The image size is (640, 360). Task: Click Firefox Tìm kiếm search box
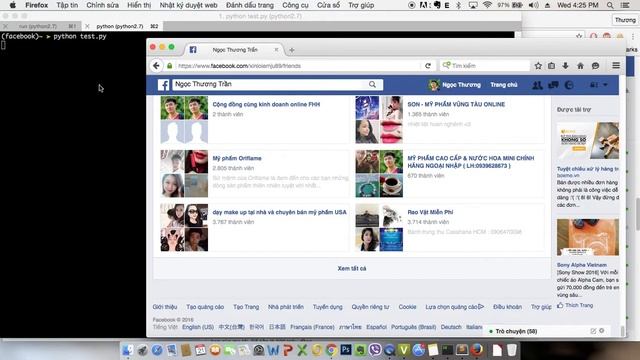pos(485,66)
